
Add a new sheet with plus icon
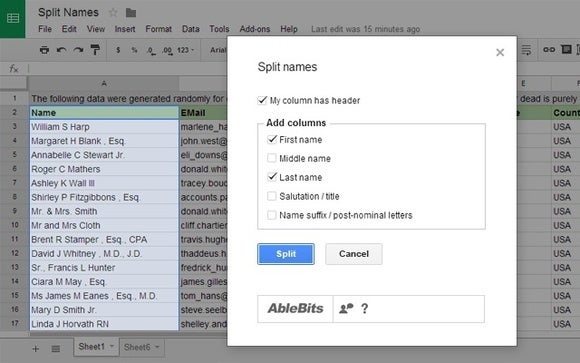pyautogui.click(x=36, y=349)
